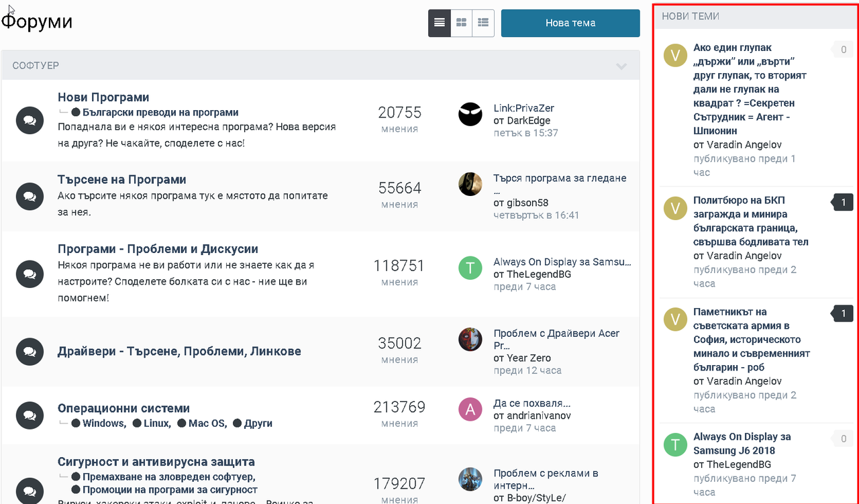Click forum icon beside Операционни системи

[30, 415]
